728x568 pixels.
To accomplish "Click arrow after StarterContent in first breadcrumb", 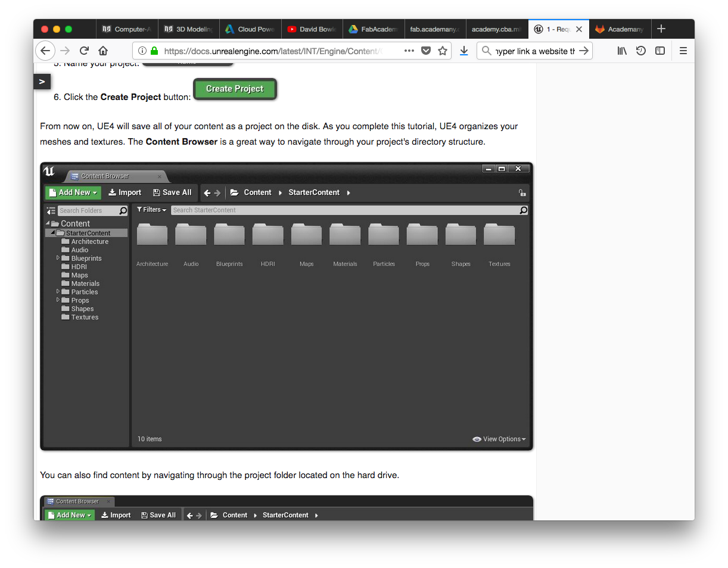I will 349,193.
